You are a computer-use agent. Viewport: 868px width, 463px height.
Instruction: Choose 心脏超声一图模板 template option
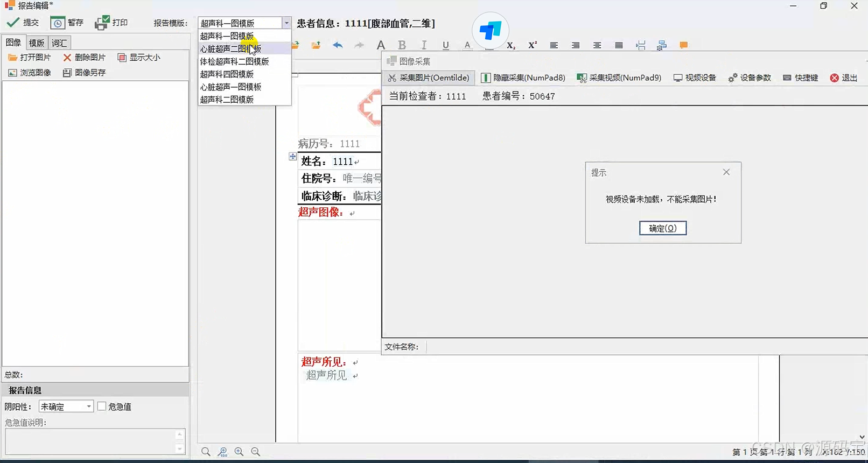pyautogui.click(x=244, y=87)
